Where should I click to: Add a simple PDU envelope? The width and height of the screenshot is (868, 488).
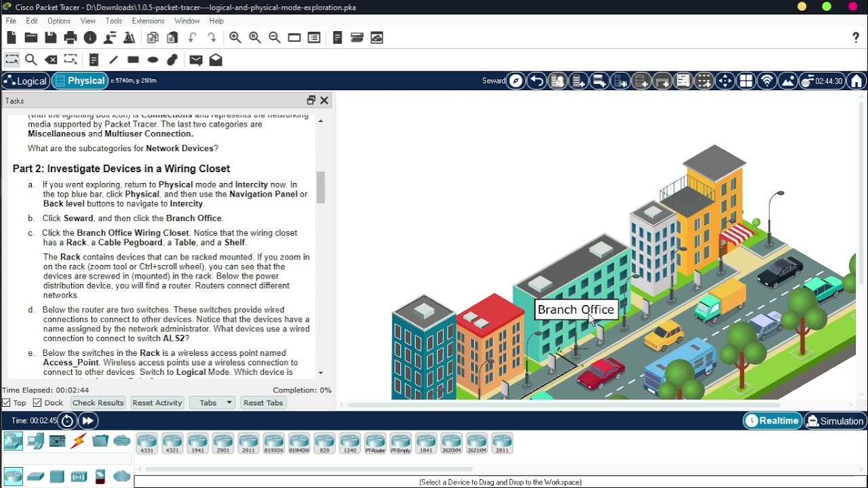pos(196,60)
